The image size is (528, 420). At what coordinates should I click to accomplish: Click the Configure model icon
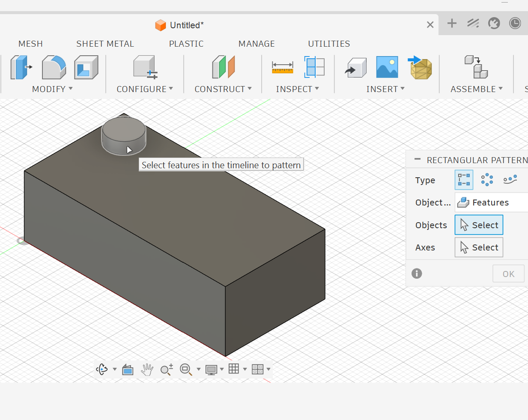[x=146, y=67]
